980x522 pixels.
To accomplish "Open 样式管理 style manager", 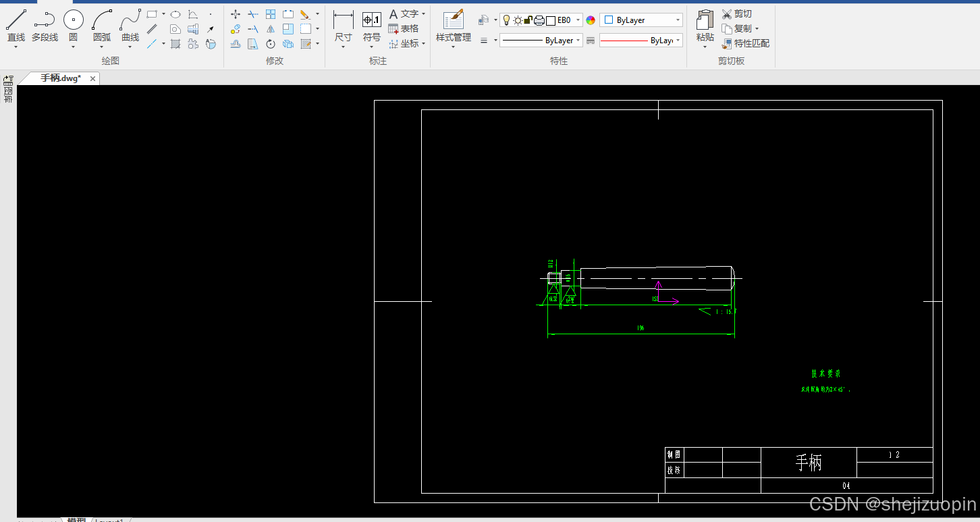I will coord(454,26).
